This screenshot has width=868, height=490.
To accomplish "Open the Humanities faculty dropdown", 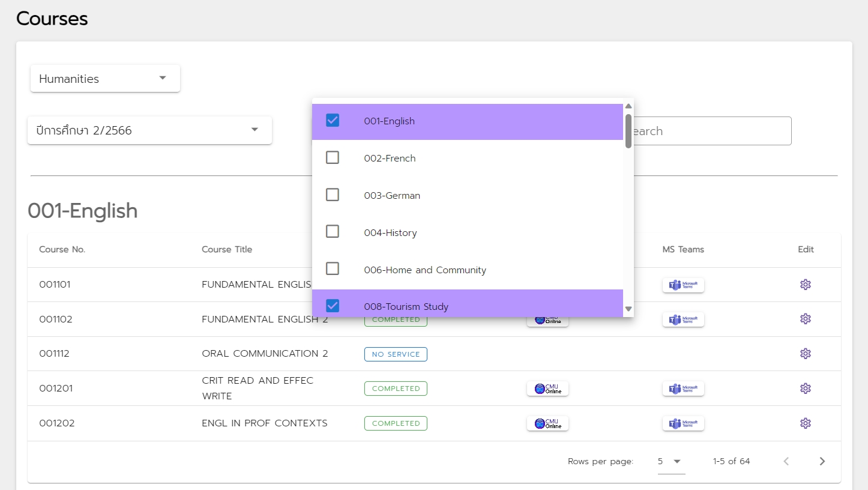I will (x=105, y=79).
